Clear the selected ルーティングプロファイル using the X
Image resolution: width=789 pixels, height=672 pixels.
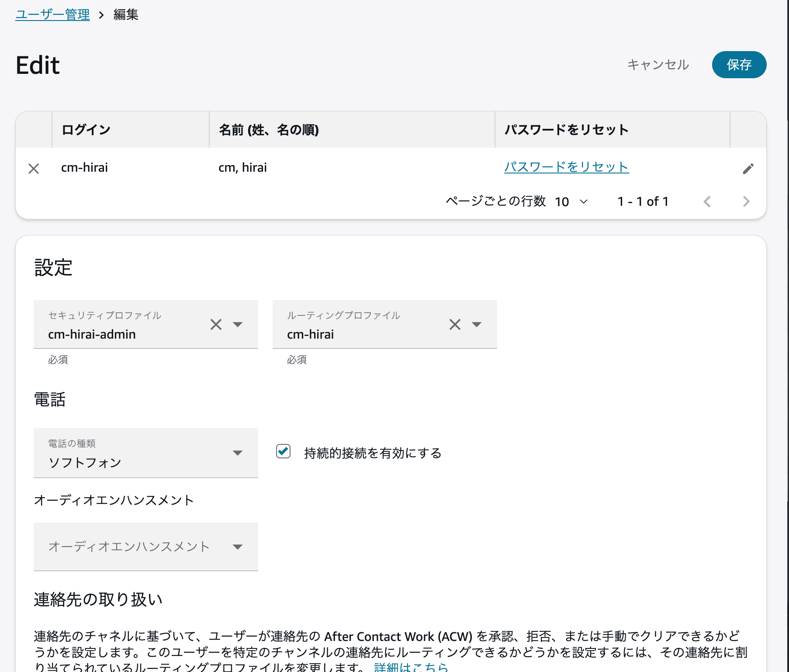454,324
